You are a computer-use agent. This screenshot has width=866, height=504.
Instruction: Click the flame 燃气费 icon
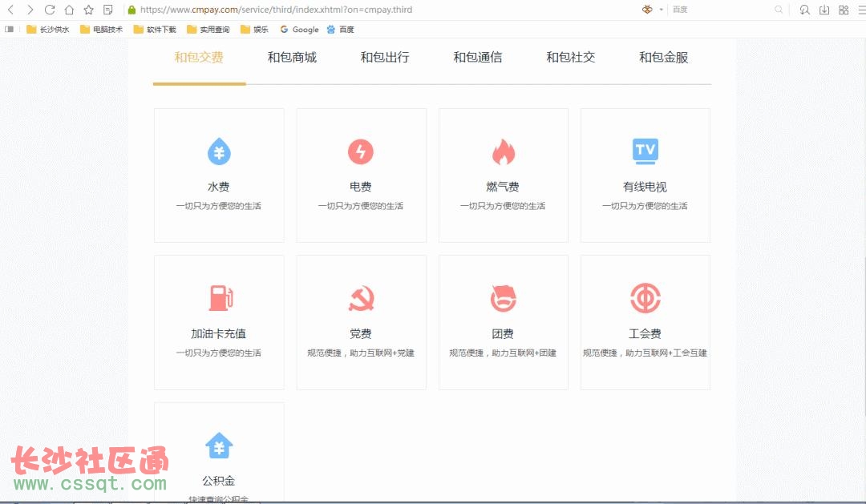tap(503, 151)
